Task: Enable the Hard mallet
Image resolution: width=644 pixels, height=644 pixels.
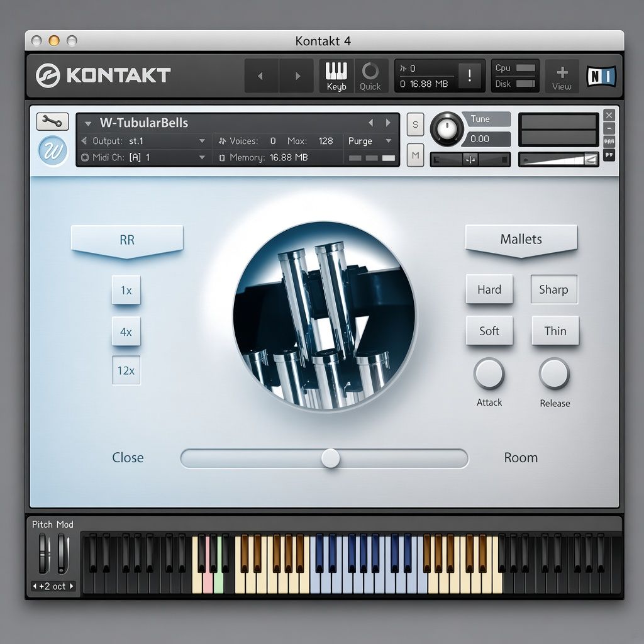Action: (489, 289)
